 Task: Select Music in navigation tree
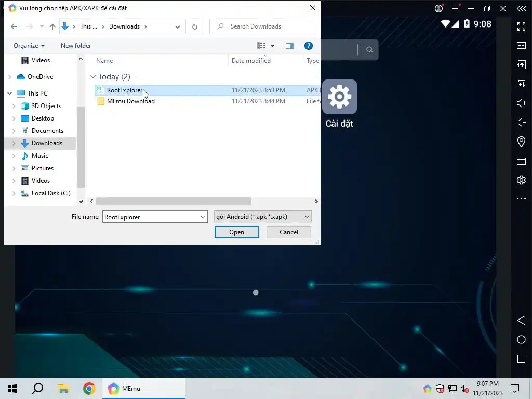tap(40, 156)
